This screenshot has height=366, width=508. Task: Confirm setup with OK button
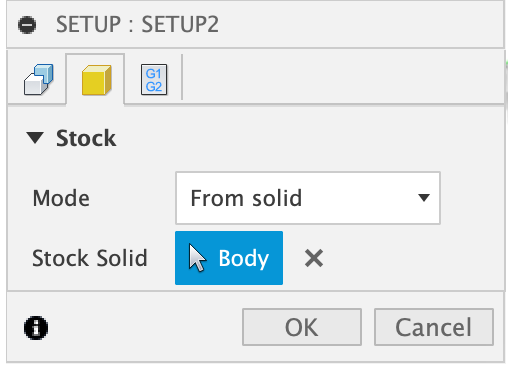coord(302,327)
